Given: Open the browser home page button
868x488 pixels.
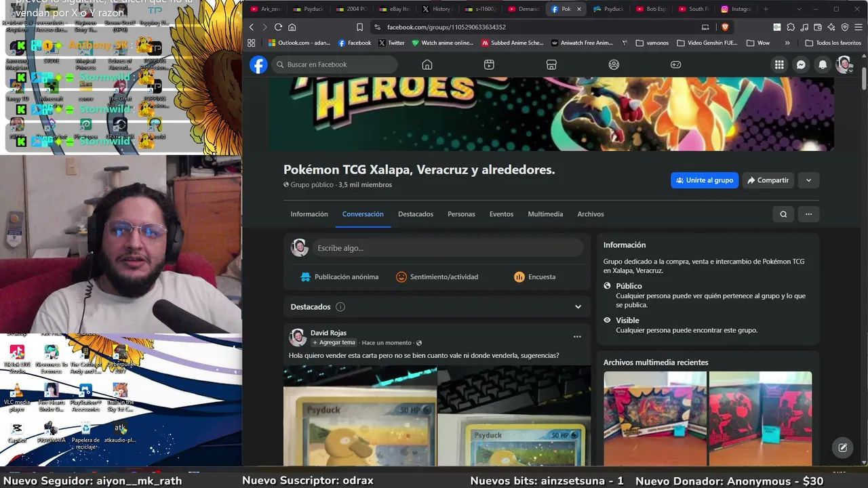Looking at the screenshot, I should point(292,27).
